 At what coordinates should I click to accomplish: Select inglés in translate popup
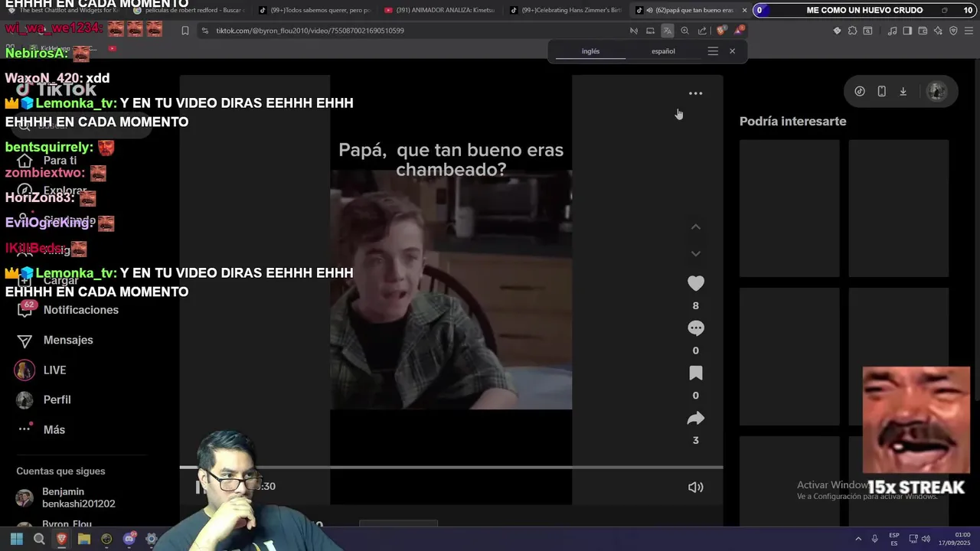pyautogui.click(x=590, y=51)
